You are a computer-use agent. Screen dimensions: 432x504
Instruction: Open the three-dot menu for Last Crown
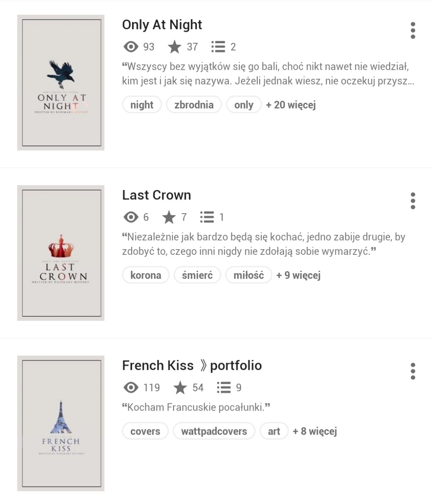click(413, 201)
